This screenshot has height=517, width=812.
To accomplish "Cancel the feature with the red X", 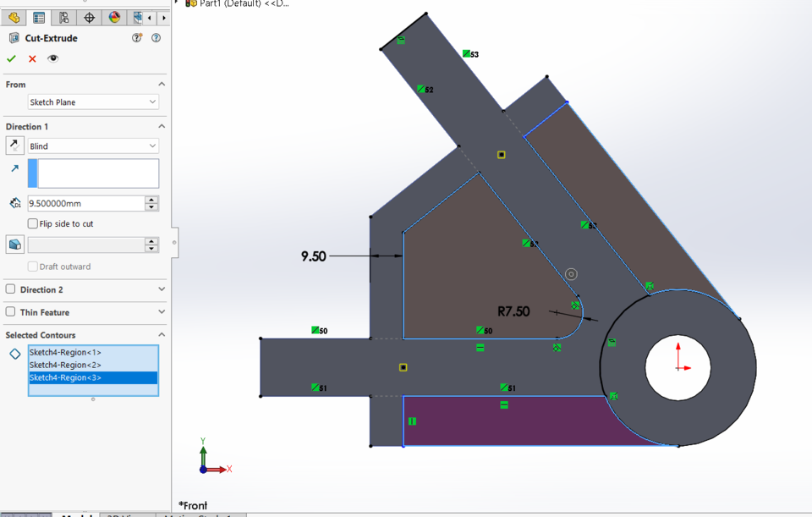I will click(32, 58).
